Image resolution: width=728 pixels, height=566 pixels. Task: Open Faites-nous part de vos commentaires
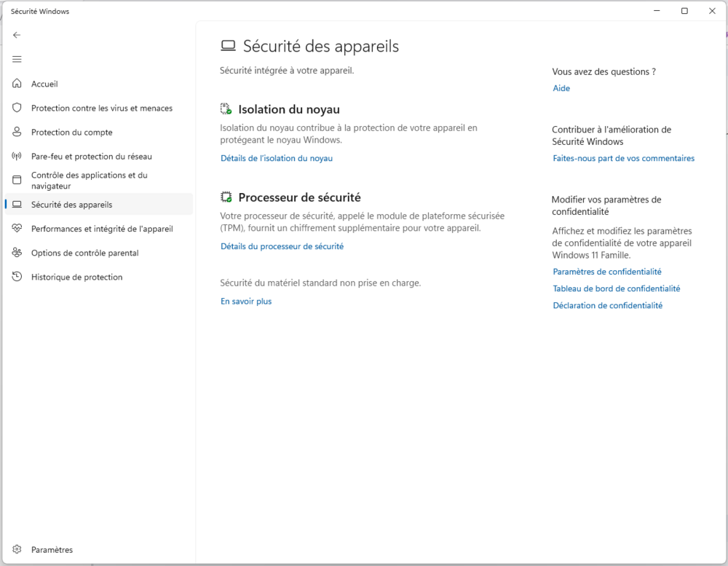coord(623,158)
